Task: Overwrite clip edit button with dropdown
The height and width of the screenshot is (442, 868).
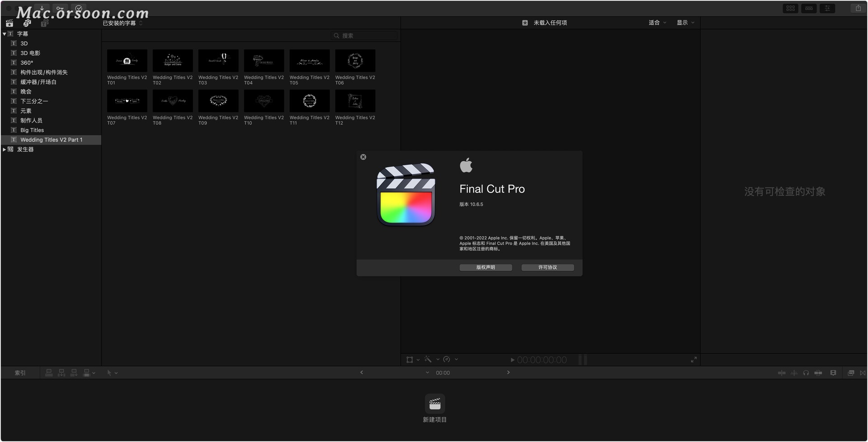Action: pos(89,373)
